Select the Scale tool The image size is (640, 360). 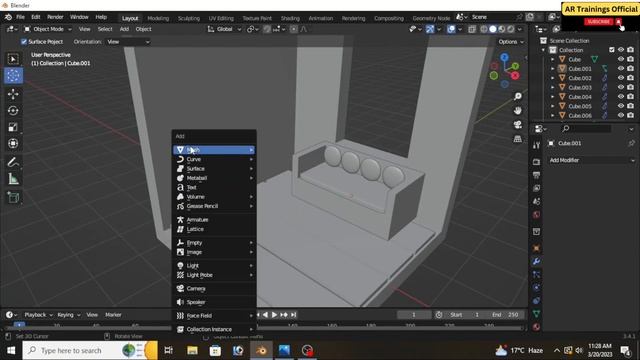coord(13,127)
